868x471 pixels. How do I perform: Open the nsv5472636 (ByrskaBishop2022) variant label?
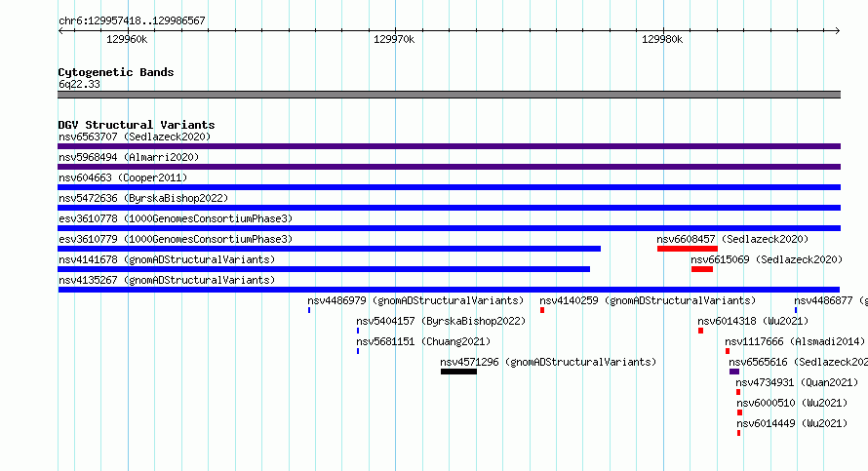[x=143, y=198]
